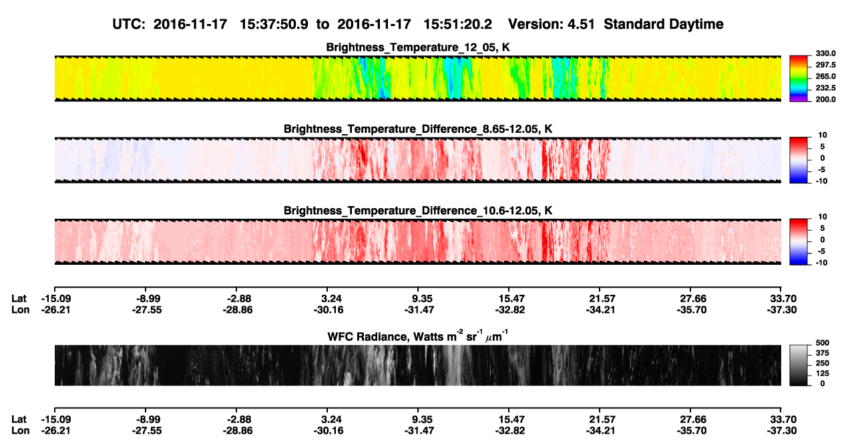Click the '330.0' colorbar tick label
The image size is (868, 445).
tap(825, 53)
